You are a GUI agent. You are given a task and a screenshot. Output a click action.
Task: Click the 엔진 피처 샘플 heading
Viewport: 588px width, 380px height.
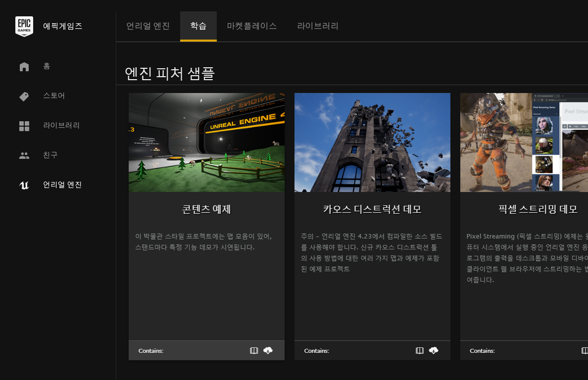click(169, 73)
